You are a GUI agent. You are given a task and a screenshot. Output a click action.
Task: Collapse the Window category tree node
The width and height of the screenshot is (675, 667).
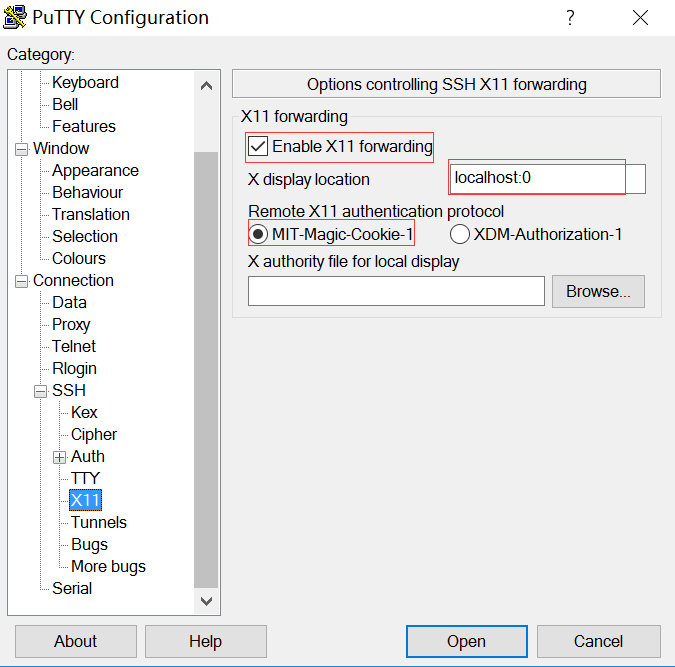pyautogui.click(x=22, y=149)
